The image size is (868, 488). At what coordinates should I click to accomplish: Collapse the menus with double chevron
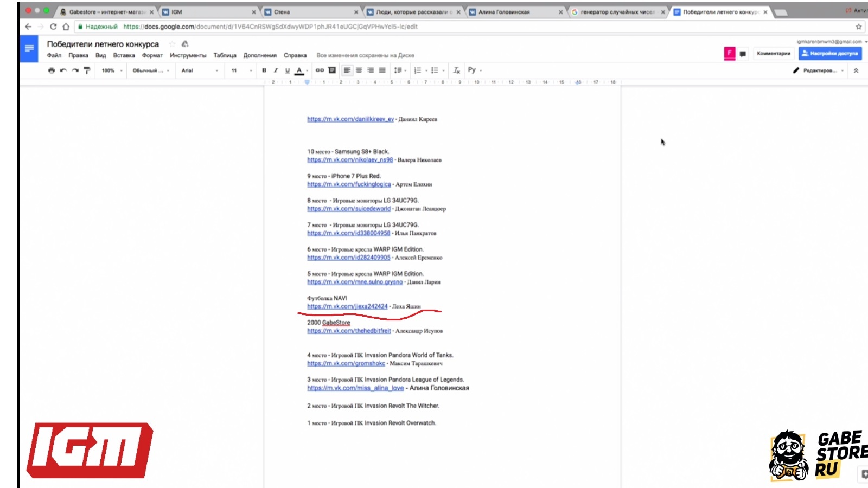pyautogui.click(x=856, y=70)
